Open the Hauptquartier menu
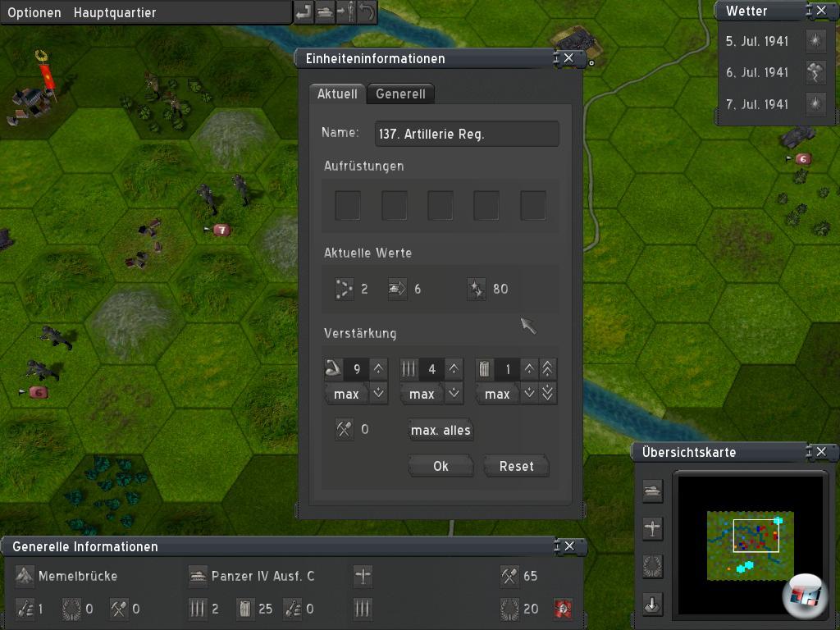The width and height of the screenshot is (840, 630). 114,12
